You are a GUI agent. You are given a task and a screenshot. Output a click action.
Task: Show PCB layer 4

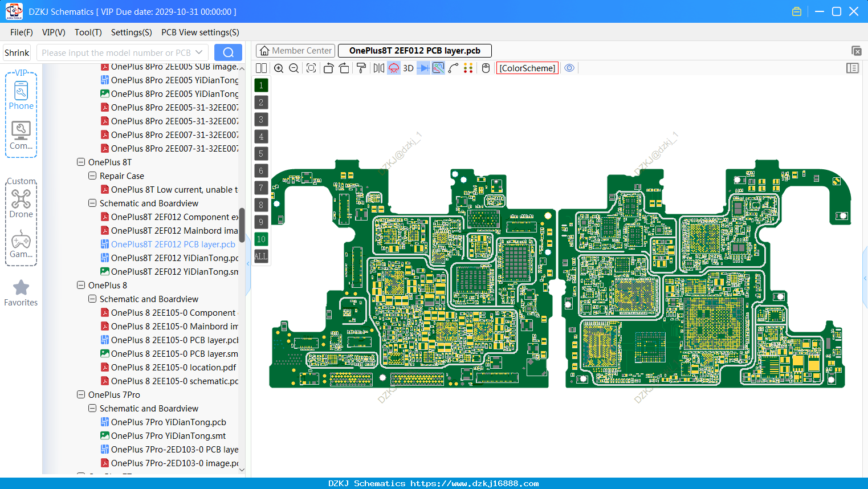261,137
